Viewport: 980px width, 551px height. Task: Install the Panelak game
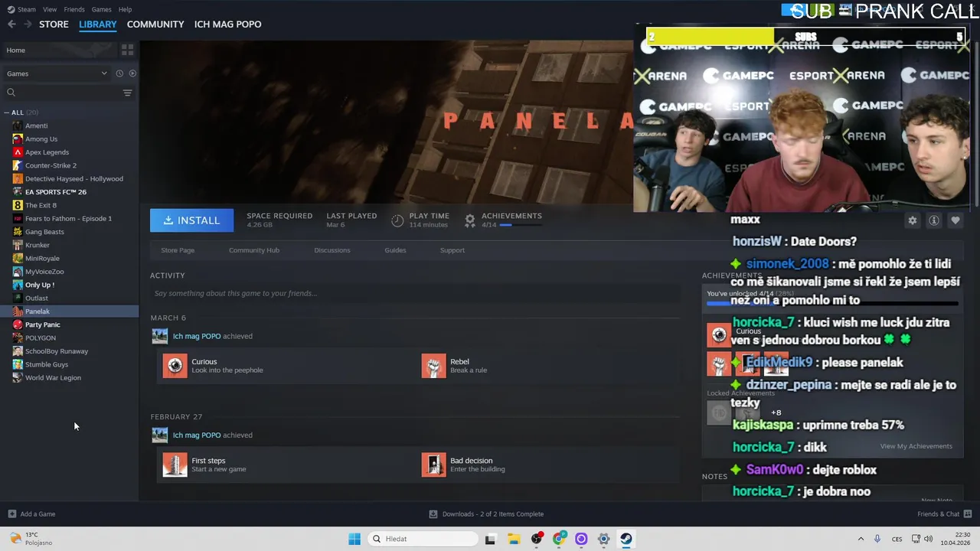191,220
